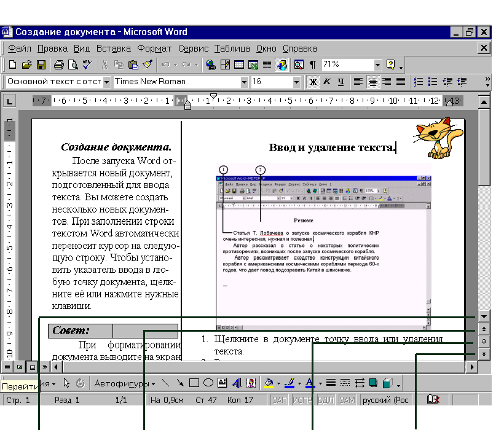
Task: Show more formatting toolbar buttons
Action: 488,82
